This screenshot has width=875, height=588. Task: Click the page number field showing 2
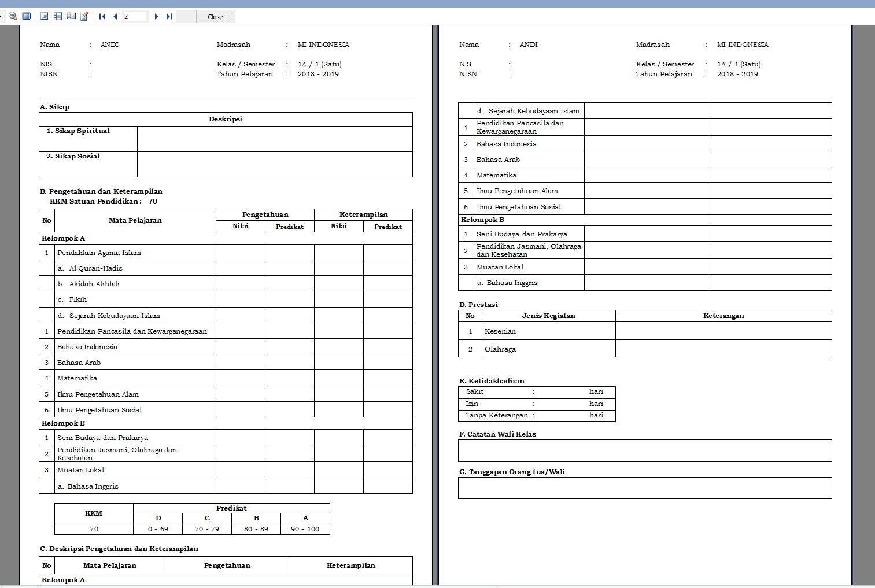[134, 16]
